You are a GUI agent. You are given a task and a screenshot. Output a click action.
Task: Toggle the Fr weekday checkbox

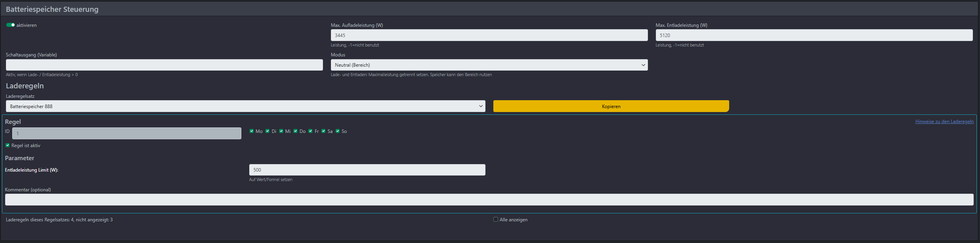coord(310,131)
